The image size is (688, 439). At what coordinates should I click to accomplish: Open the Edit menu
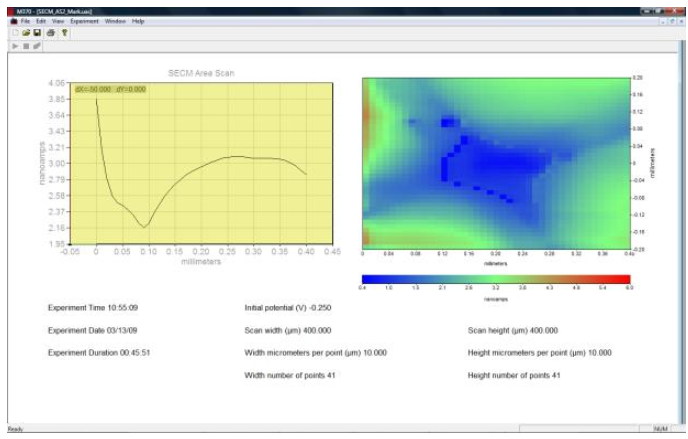(40, 21)
